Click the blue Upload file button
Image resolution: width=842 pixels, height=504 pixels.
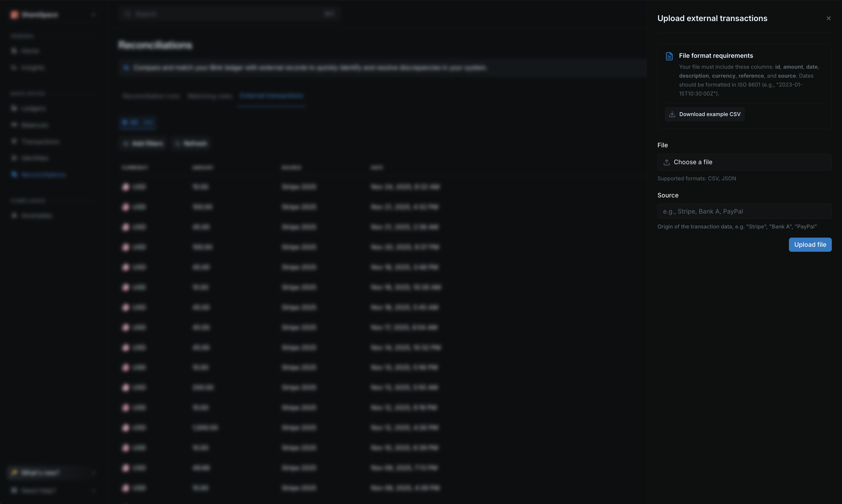tap(810, 245)
